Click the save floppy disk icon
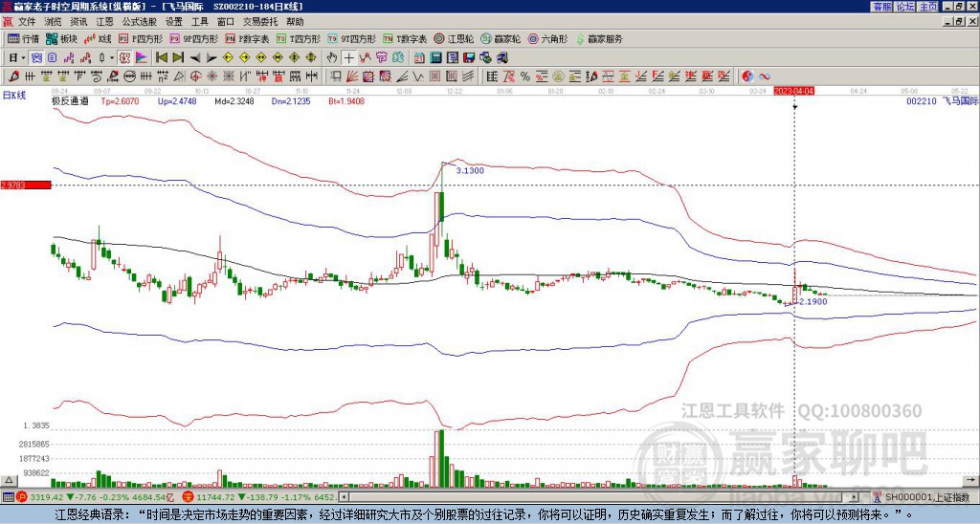 469,58
